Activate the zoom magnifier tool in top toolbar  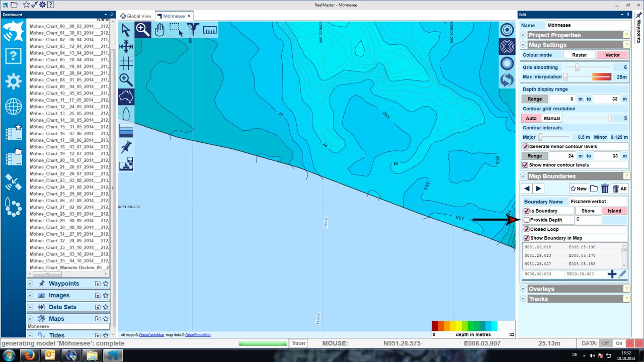pyautogui.click(x=142, y=30)
